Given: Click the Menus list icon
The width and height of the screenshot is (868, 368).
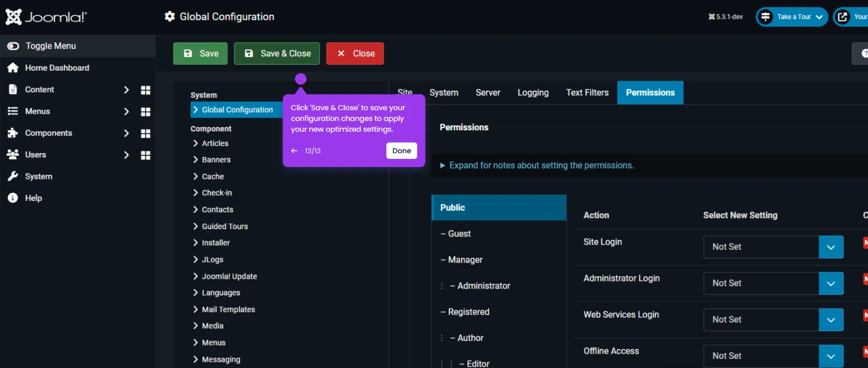Looking at the screenshot, I should click(13, 111).
